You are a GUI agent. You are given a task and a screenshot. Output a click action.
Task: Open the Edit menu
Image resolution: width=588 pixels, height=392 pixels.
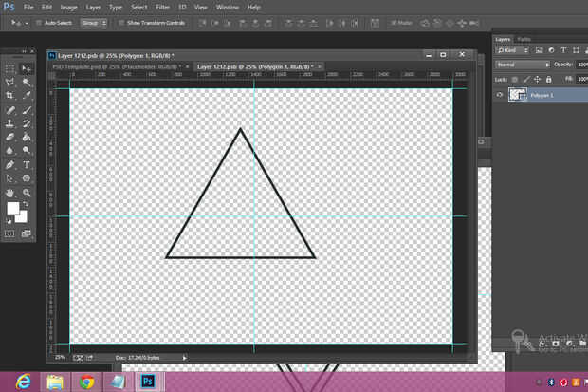pos(46,8)
